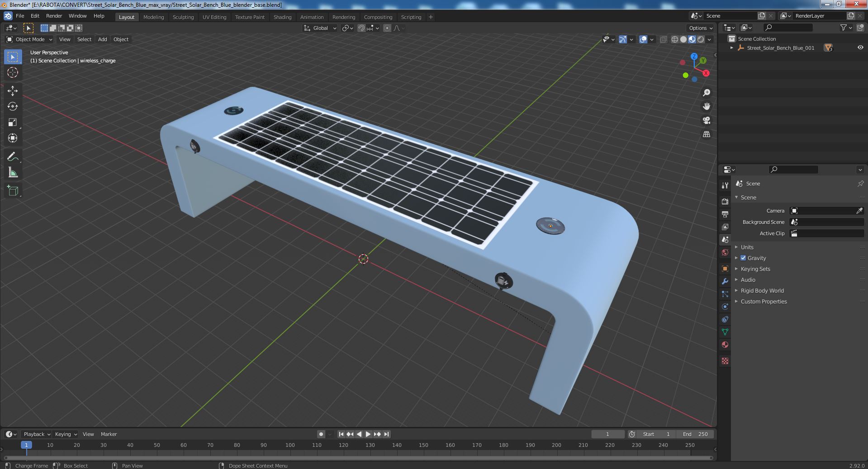Open the World properties tab
Screen dimensions: 868x469
click(x=725, y=252)
